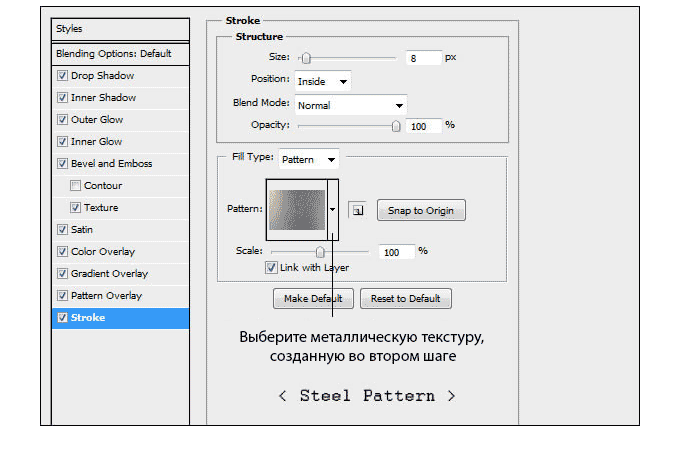The width and height of the screenshot is (680, 450).
Task: Select the Stroke style in list
Action: (x=119, y=318)
